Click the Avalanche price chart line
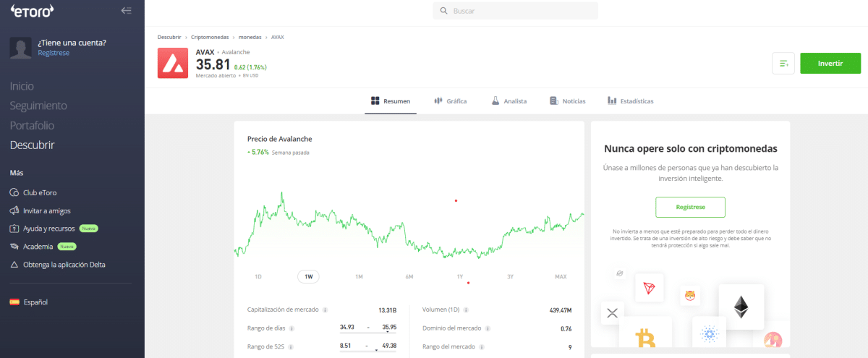Screen dimensions: 868x358 [x=409, y=226]
